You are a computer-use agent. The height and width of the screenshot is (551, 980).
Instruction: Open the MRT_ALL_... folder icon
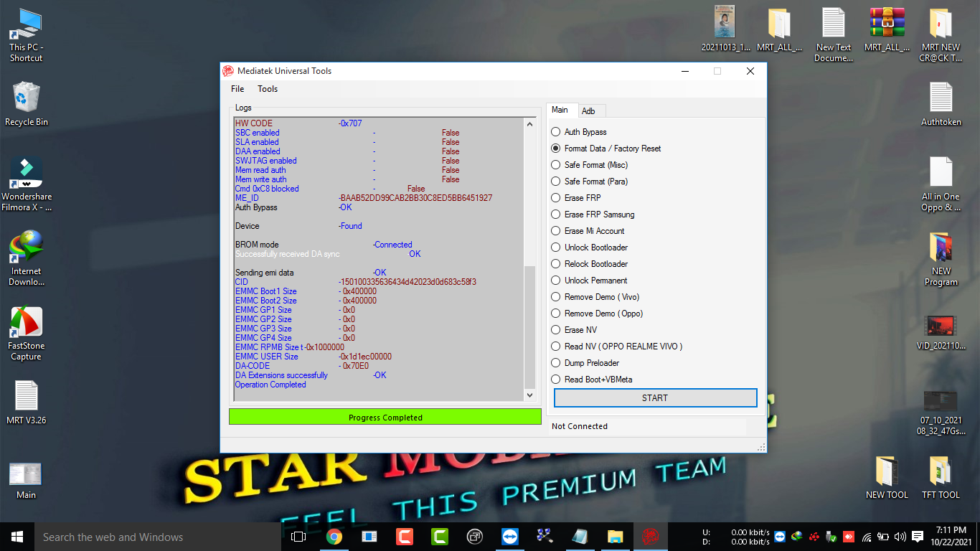point(779,30)
